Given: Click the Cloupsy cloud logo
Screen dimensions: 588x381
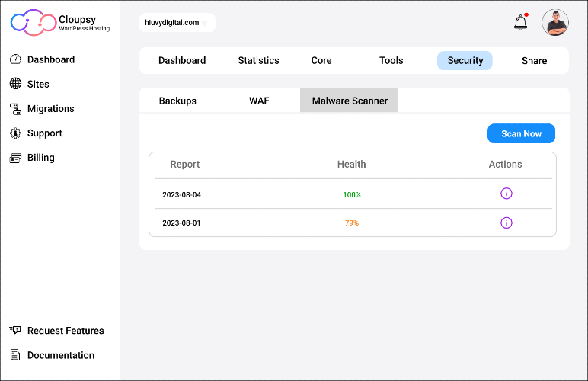Looking at the screenshot, I should point(34,23).
